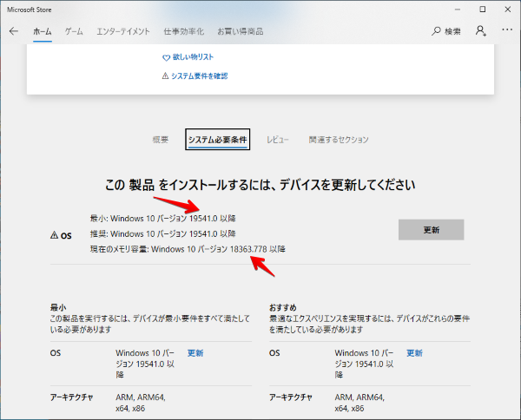Click the 欲しい物リスト link
Image resolution: width=521 pixels, height=420 pixels.
click(193, 57)
